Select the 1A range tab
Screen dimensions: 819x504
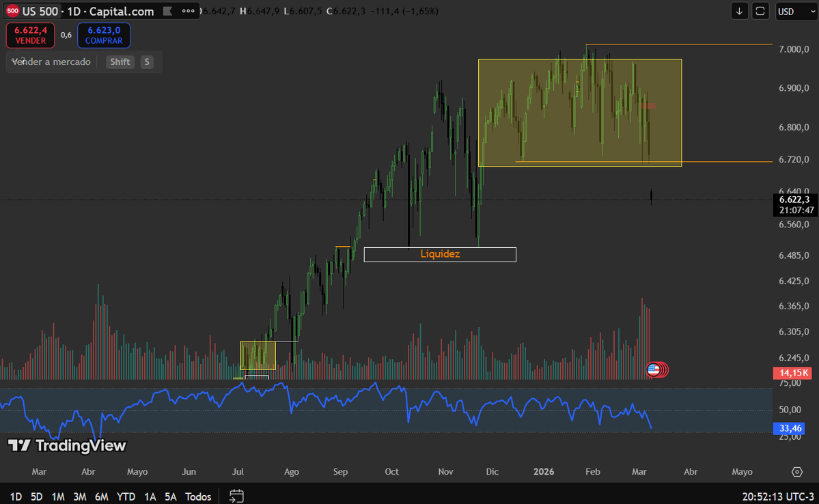150,496
